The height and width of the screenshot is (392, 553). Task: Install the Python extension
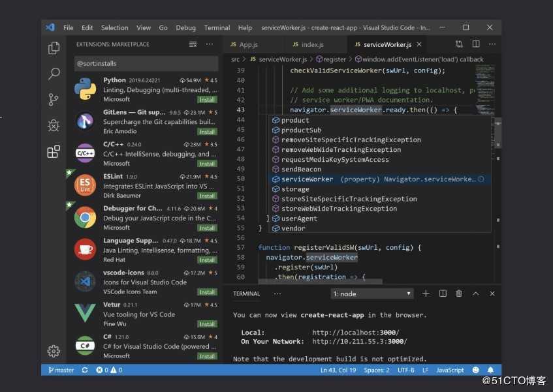tap(207, 100)
